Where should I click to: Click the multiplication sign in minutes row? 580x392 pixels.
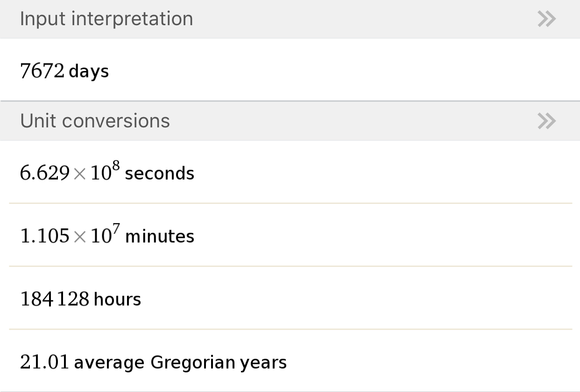click(x=80, y=237)
